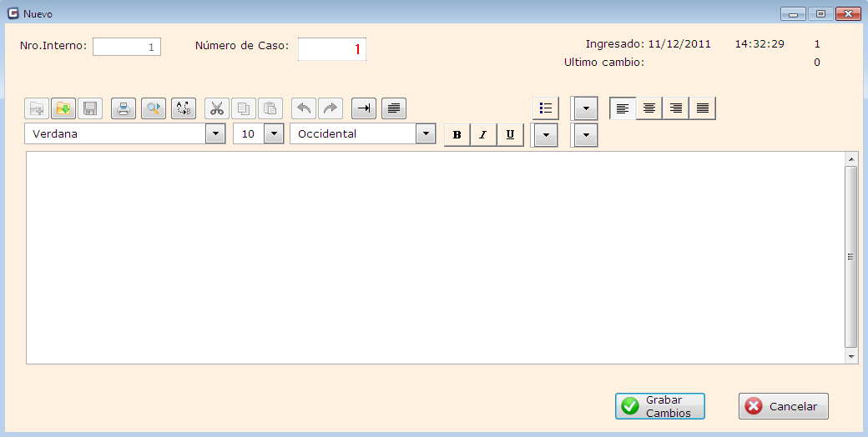Screen dimensions: 868x437
Task: Click the floppy disk save icon
Action: point(90,108)
